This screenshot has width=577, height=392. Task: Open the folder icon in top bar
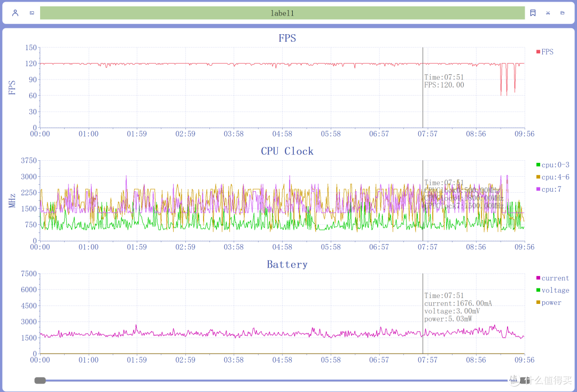point(562,13)
